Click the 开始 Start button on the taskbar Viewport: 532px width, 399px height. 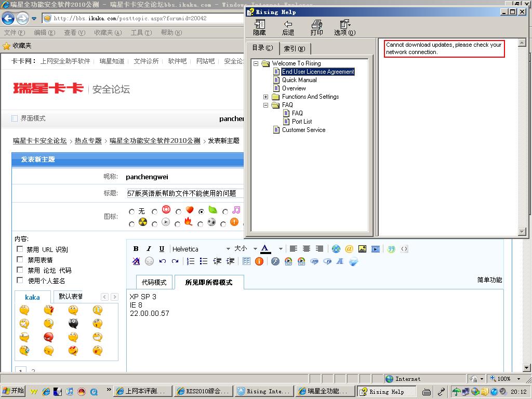point(13,391)
